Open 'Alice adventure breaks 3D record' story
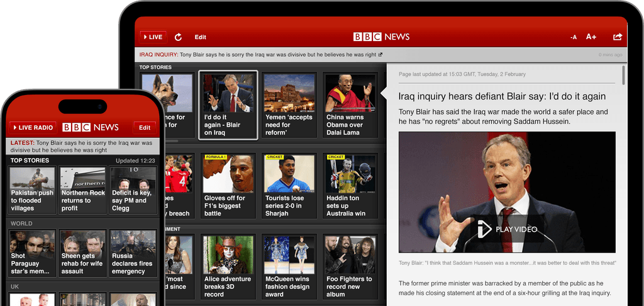Image resolution: width=644 pixels, height=306 pixels. [x=228, y=267]
